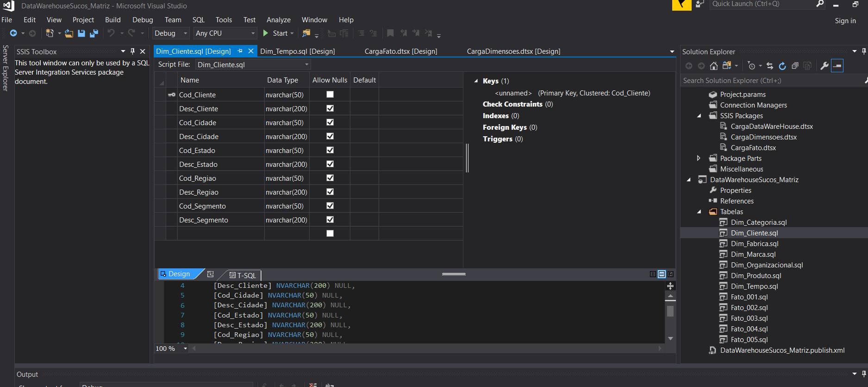The height and width of the screenshot is (387, 868).
Task: Close the Dim_Cliente.sql design tab
Action: (x=251, y=51)
